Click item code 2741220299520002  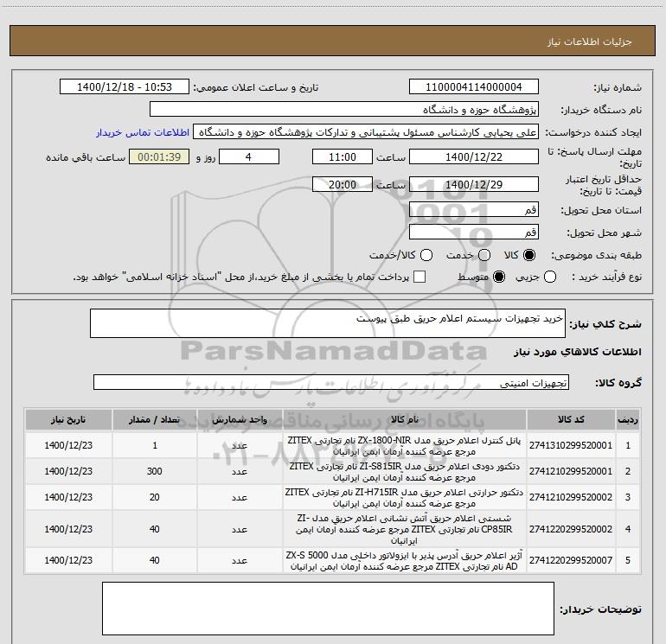point(571,529)
